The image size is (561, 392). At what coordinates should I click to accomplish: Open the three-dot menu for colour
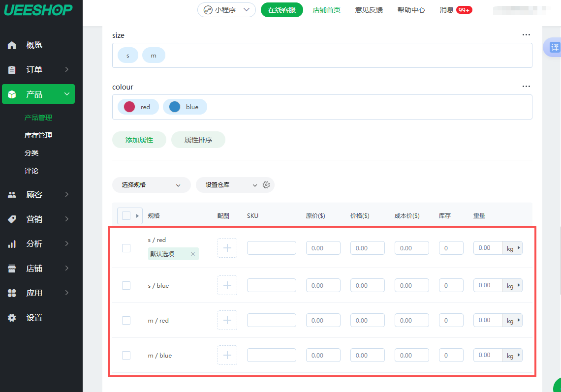pos(526,87)
